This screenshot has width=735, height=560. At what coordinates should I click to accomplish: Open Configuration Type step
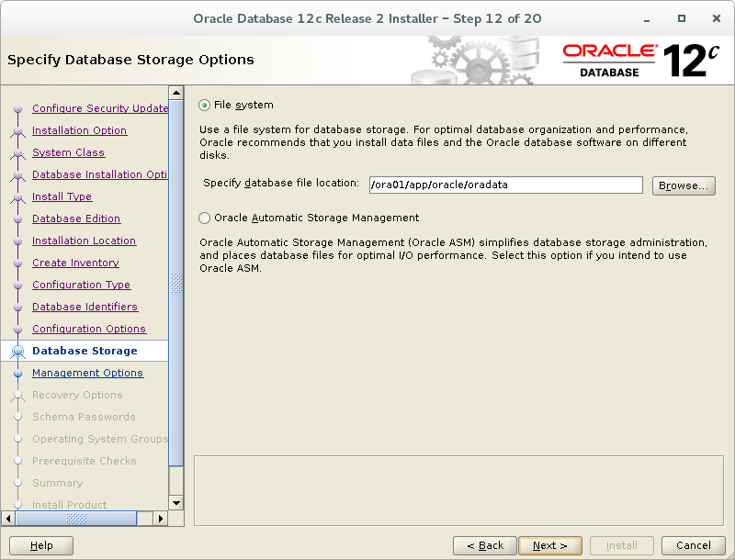[x=81, y=285]
